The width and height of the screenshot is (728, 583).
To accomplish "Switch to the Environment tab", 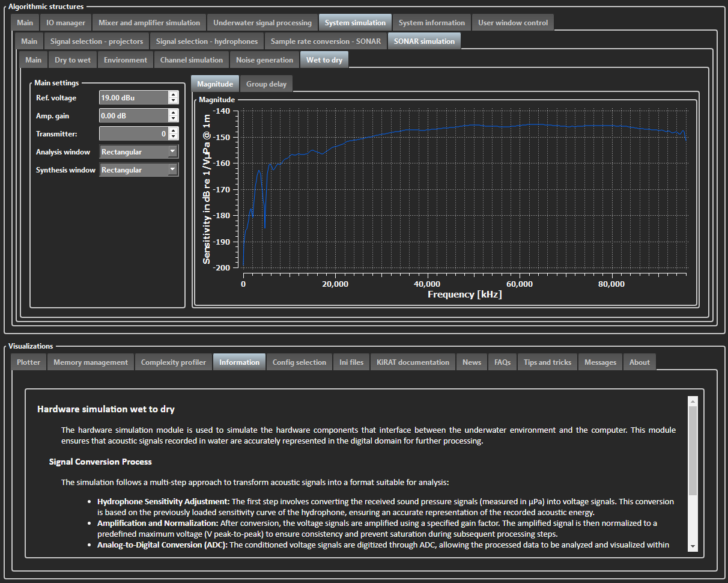I will click(x=126, y=60).
